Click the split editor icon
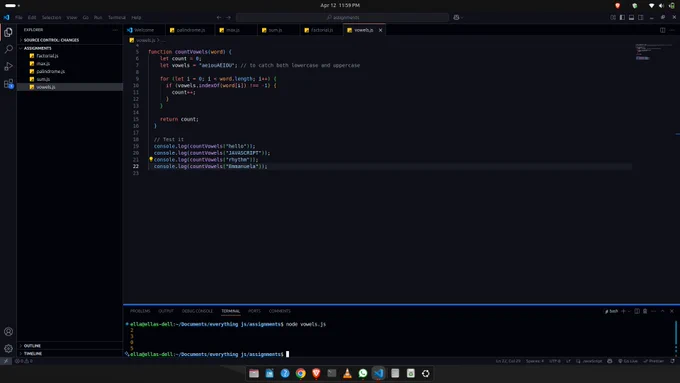Screen dimensions: 680x383 [662, 30]
